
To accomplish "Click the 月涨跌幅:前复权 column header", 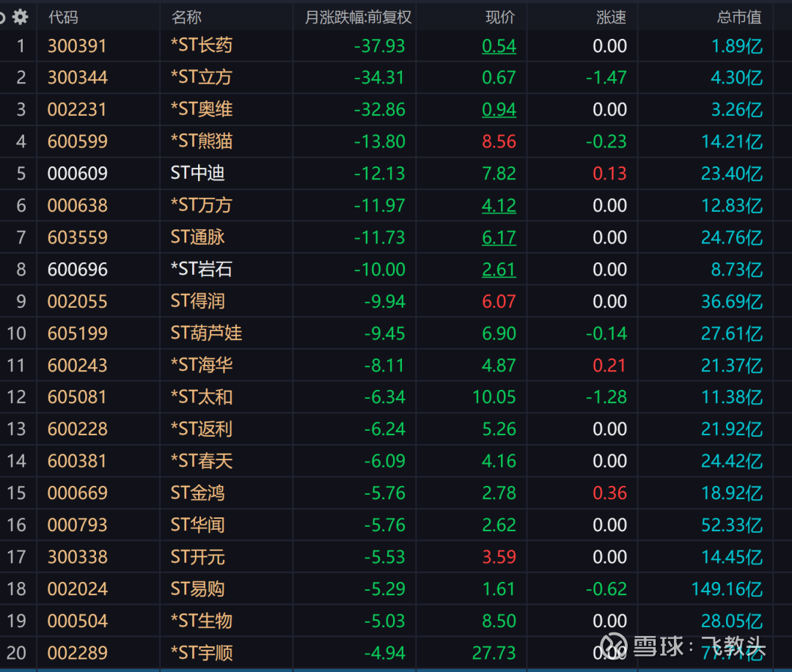I will tap(358, 17).
